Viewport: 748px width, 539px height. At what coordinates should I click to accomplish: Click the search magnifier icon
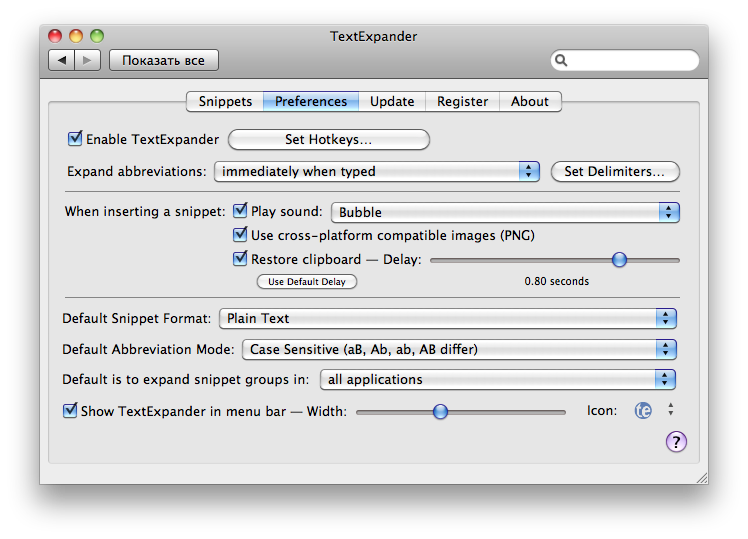click(561, 60)
